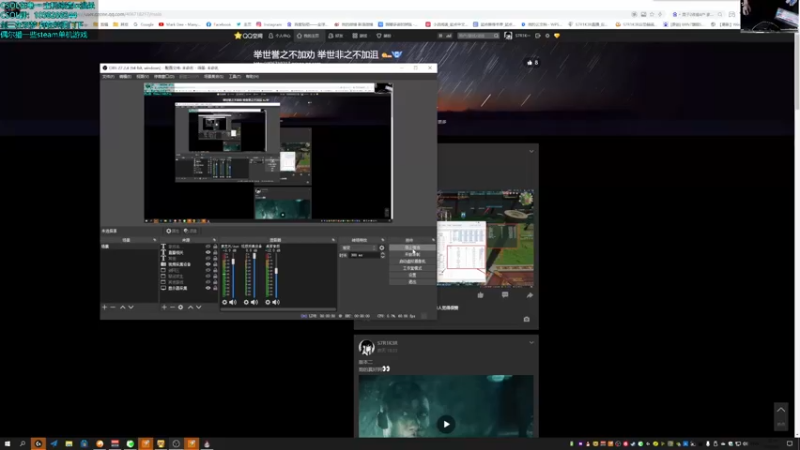Expand the chevron menu on the STR1K3R video post
Image resolution: width=800 pixels, height=450 pixels.
[531, 343]
